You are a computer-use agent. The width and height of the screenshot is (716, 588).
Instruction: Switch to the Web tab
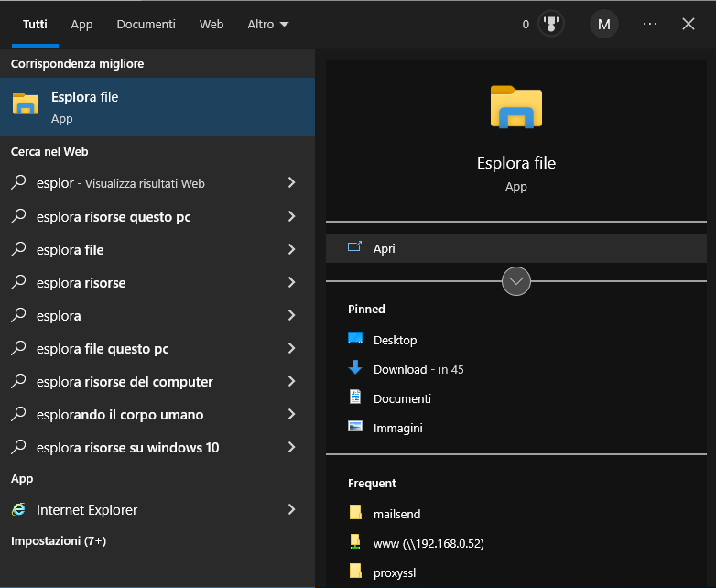(x=212, y=24)
